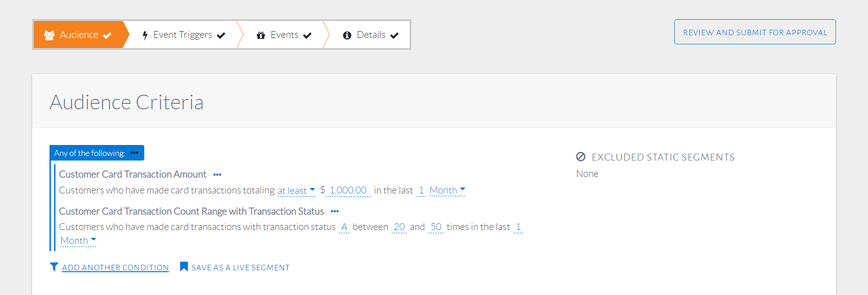The height and width of the screenshot is (295, 868).
Task: Click the filter funnel icon
Action: (54, 267)
